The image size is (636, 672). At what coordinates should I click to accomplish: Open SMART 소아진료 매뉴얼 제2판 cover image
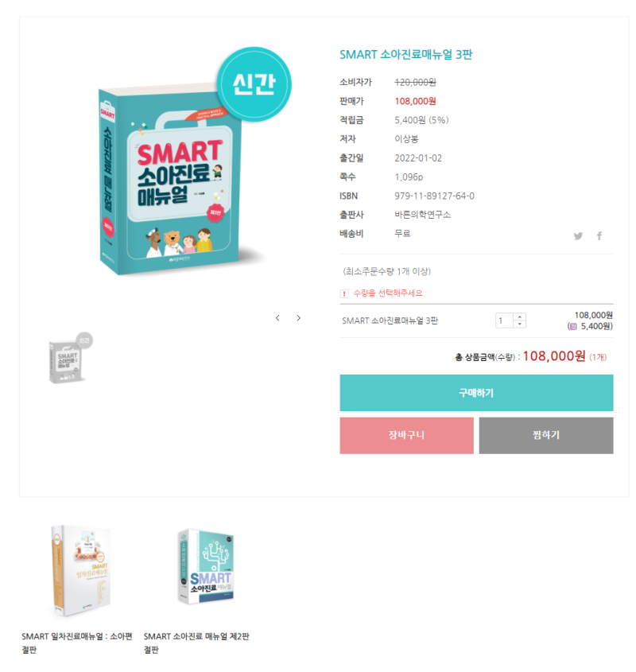click(x=206, y=566)
